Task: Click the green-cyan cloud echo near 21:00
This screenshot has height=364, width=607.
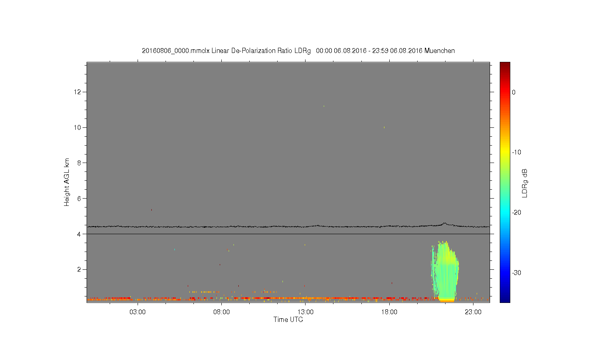Action: click(445, 271)
